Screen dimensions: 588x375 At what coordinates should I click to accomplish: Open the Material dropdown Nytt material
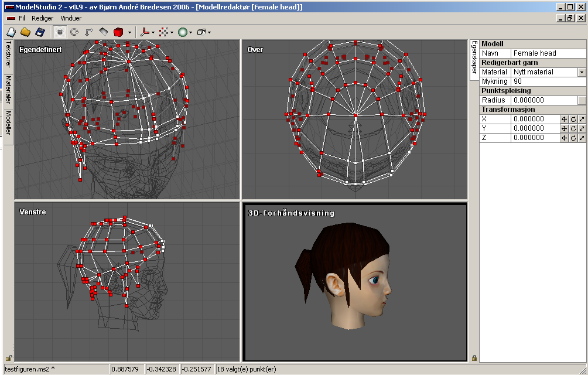548,72
